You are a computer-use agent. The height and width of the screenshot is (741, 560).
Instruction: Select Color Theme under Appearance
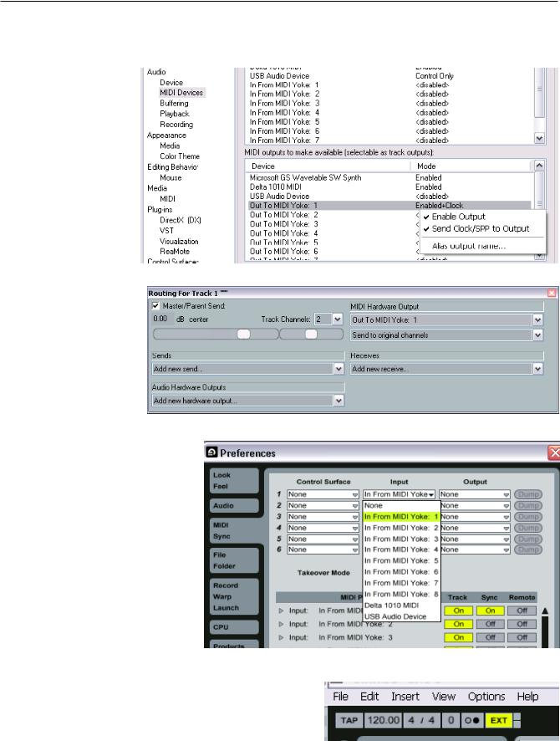pyautogui.click(x=180, y=156)
